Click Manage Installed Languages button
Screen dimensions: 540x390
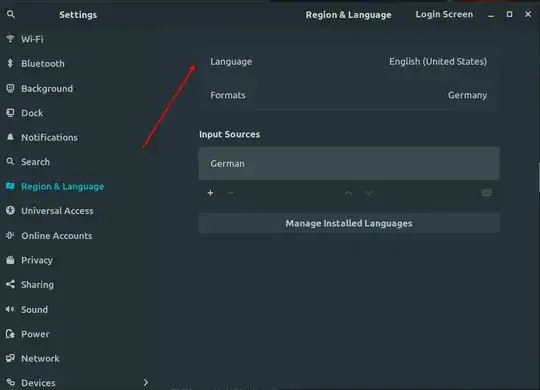349,223
